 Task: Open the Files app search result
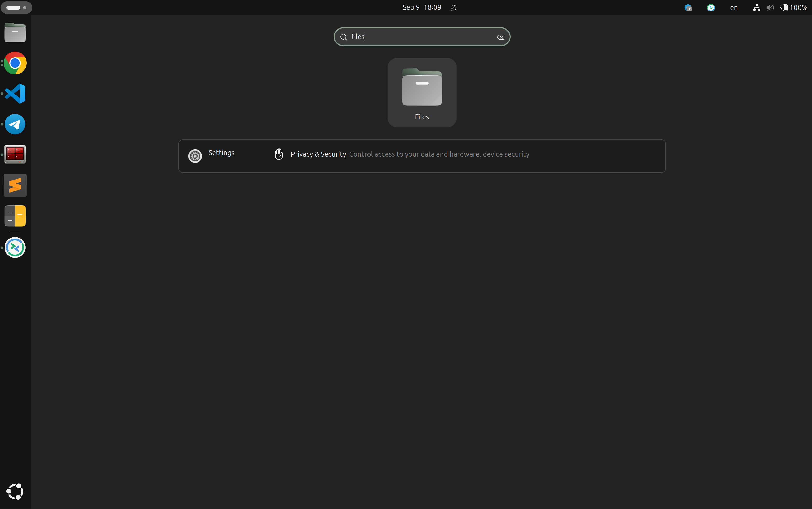pyautogui.click(x=422, y=93)
